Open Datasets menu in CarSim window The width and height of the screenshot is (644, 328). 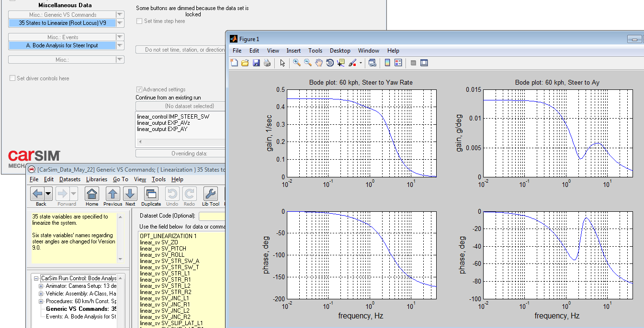70,179
